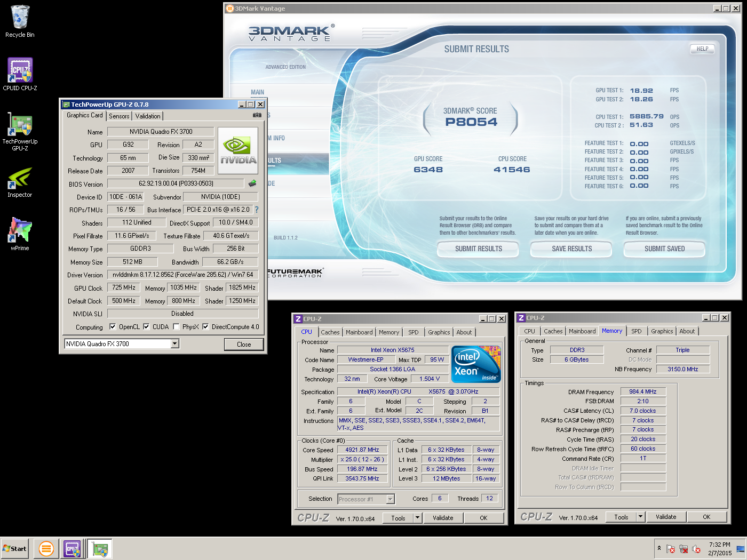Click the NB Frequency value 3150.0 MHz
This screenshot has height=560, width=747.
682,369
